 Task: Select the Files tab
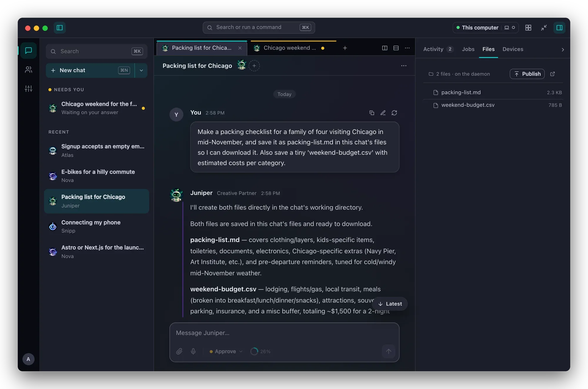488,49
